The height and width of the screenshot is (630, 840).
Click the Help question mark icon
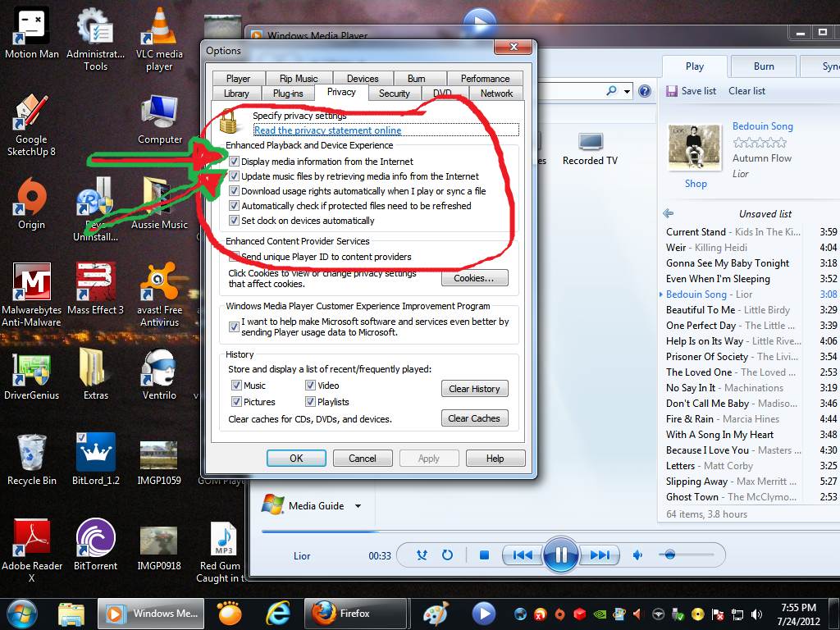645,91
